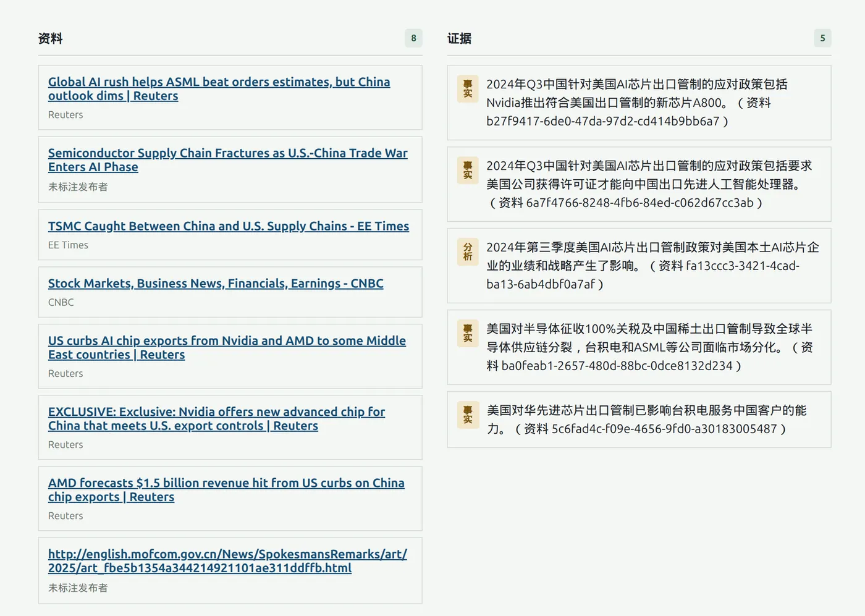Viewport: 865px width, 616px height.
Task: Click the 资料 section heading
Action: tap(50, 38)
